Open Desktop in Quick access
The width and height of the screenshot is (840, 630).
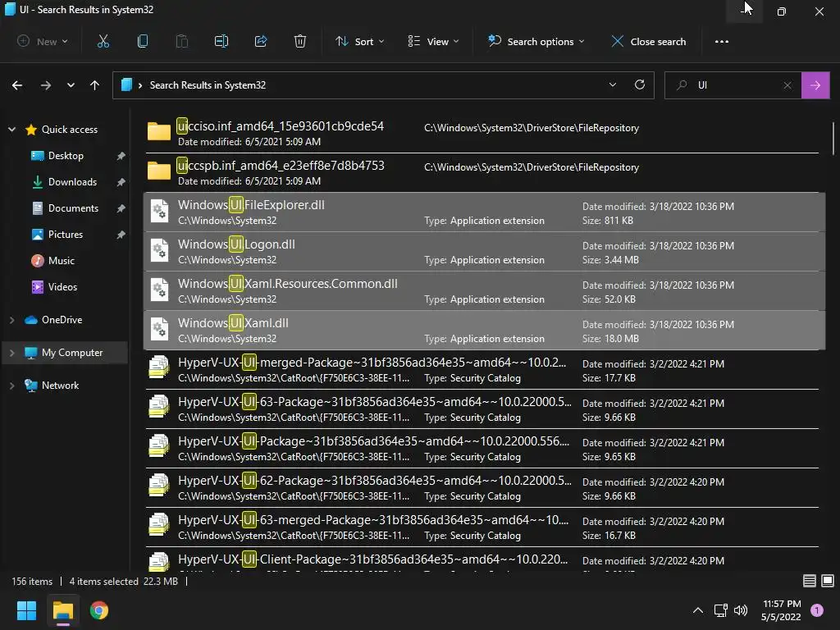click(66, 155)
